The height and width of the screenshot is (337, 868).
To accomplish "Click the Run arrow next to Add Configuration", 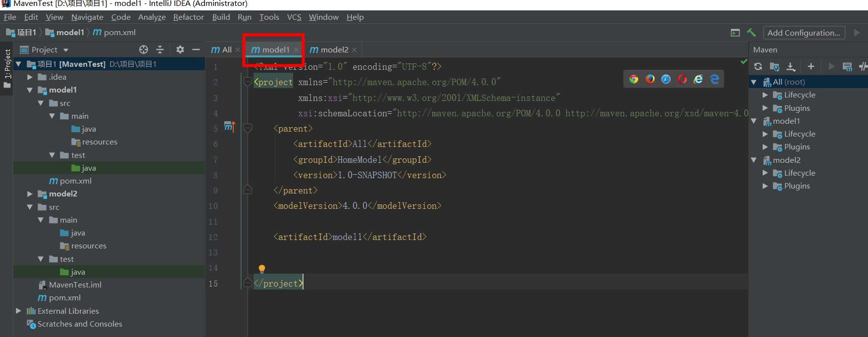I will 857,33.
